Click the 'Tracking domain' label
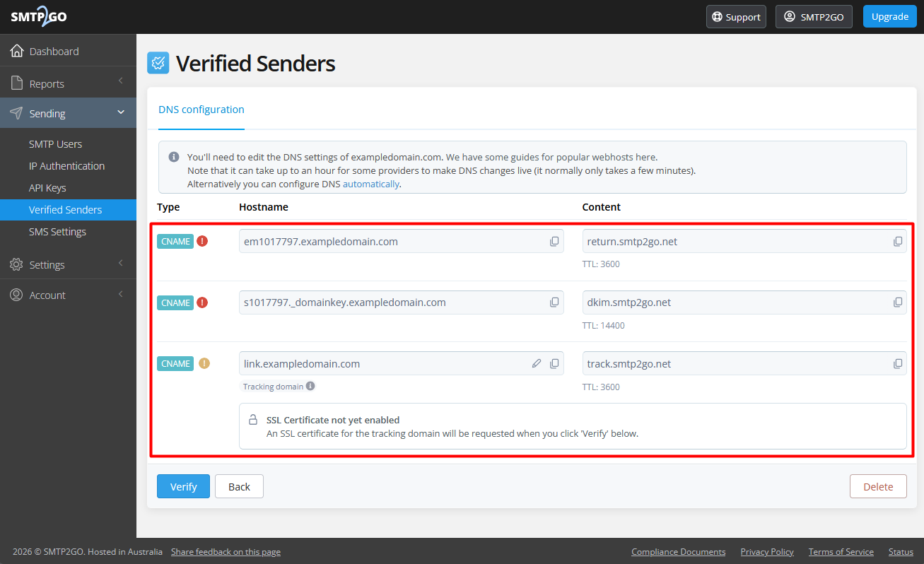Image resolution: width=924 pixels, height=564 pixels. point(273,387)
